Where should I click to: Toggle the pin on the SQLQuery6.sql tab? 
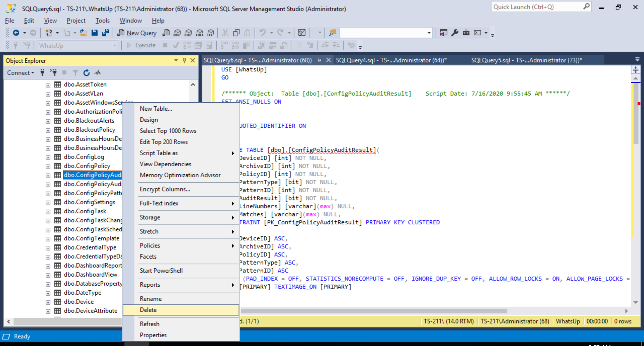tap(319, 60)
